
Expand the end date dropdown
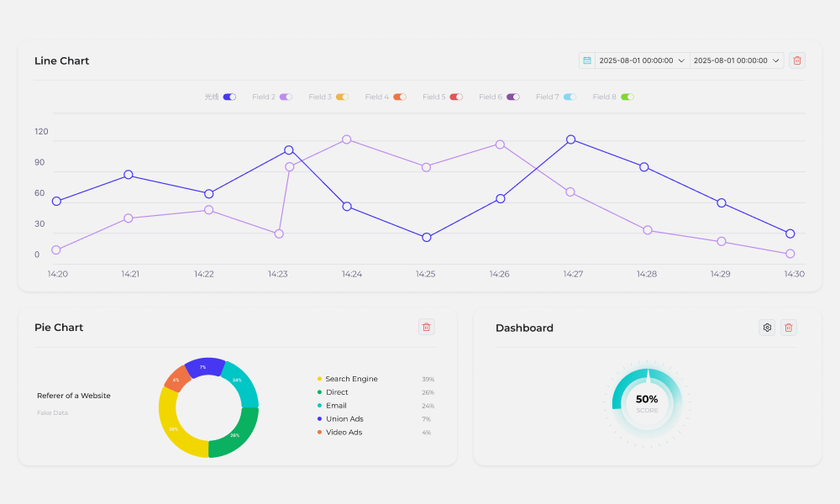737,60
